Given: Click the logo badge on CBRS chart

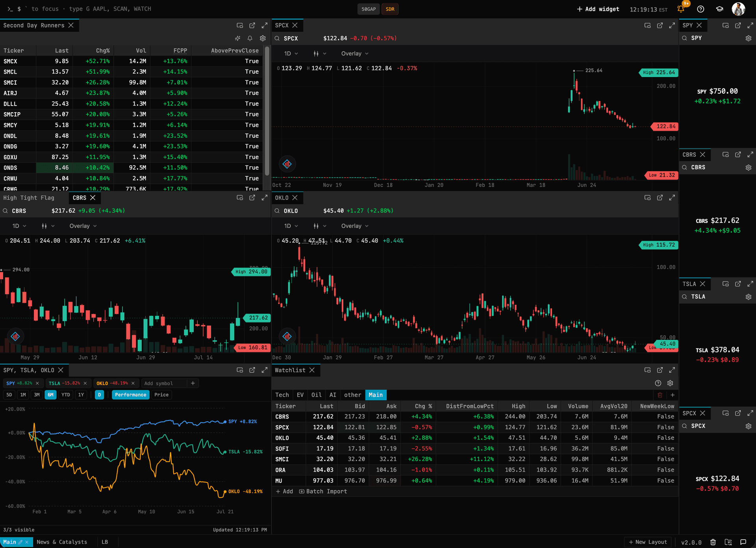Looking at the screenshot, I should (x=15, y=336).
